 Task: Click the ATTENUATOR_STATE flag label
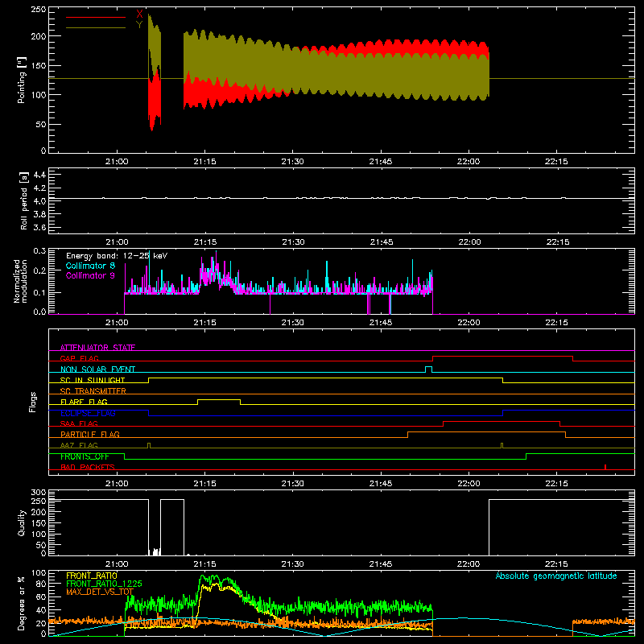click(x=97, y=348)
